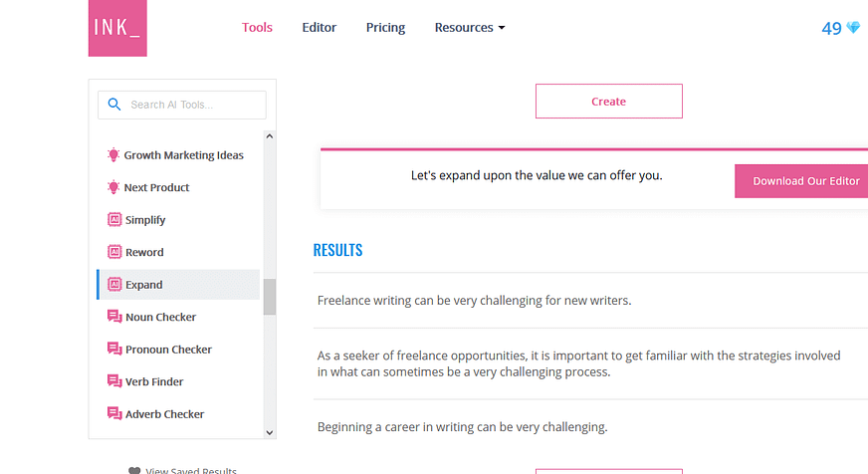Go to the Pricing page
This screenshot has width=868, height=474.
[x=385, y=28]
